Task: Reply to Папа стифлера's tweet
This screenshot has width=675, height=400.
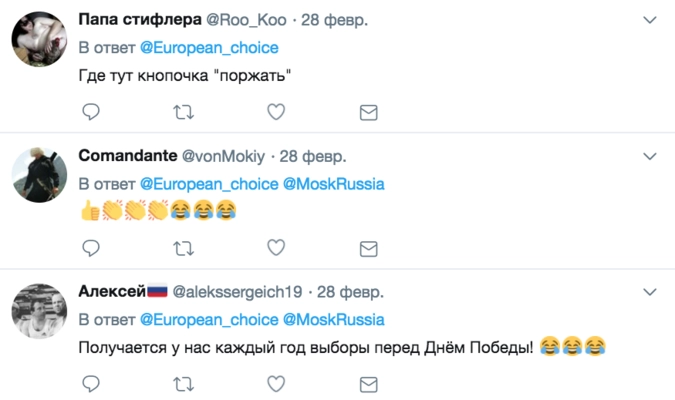Action: click(x=91, y=111)
